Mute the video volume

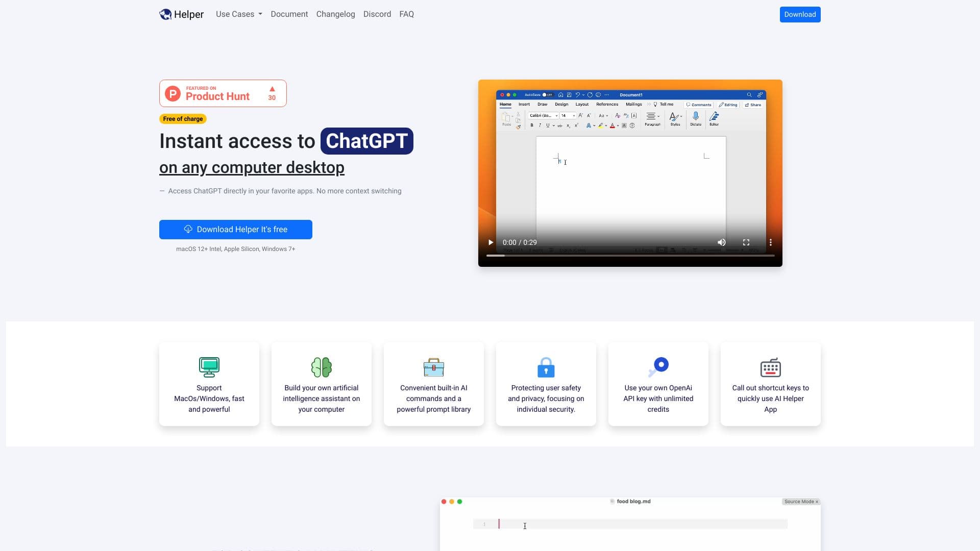[x=721, y=242]
